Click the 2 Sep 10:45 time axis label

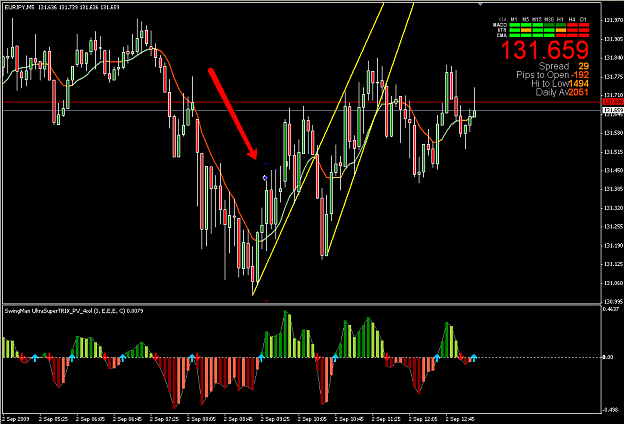pyautogui.click(x=349, y=419)
